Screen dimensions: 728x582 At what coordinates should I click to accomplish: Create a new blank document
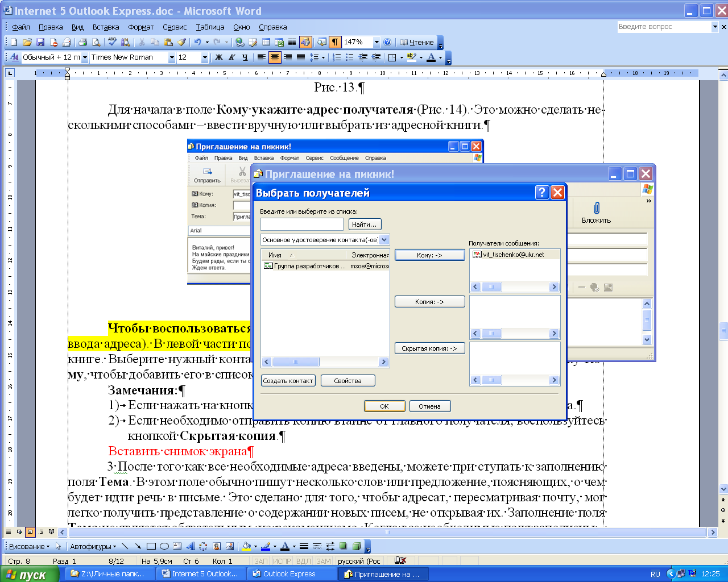14,42
